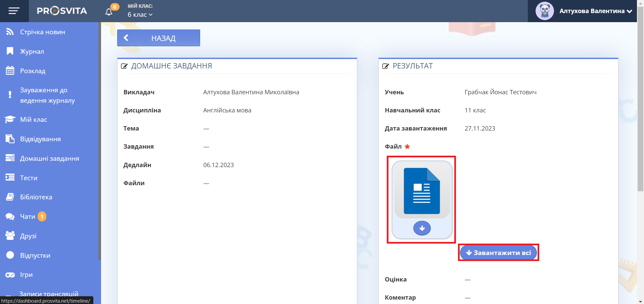Viewport: 644px width, 304px height.
Task: Click the page vertical scrollbar
Action: (640, 101)
